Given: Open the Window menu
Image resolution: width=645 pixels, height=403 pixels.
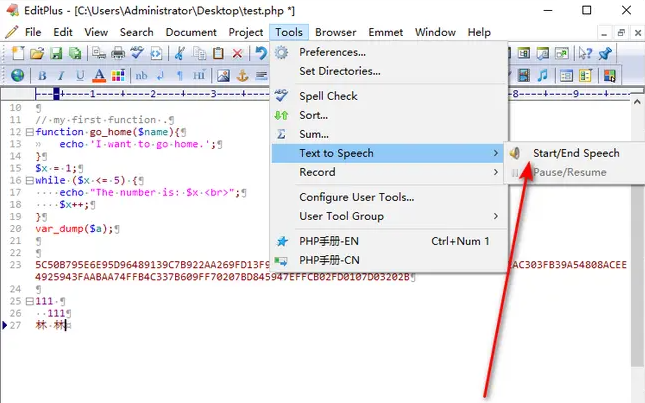Looking at the screenshot, I should point(435,32).
